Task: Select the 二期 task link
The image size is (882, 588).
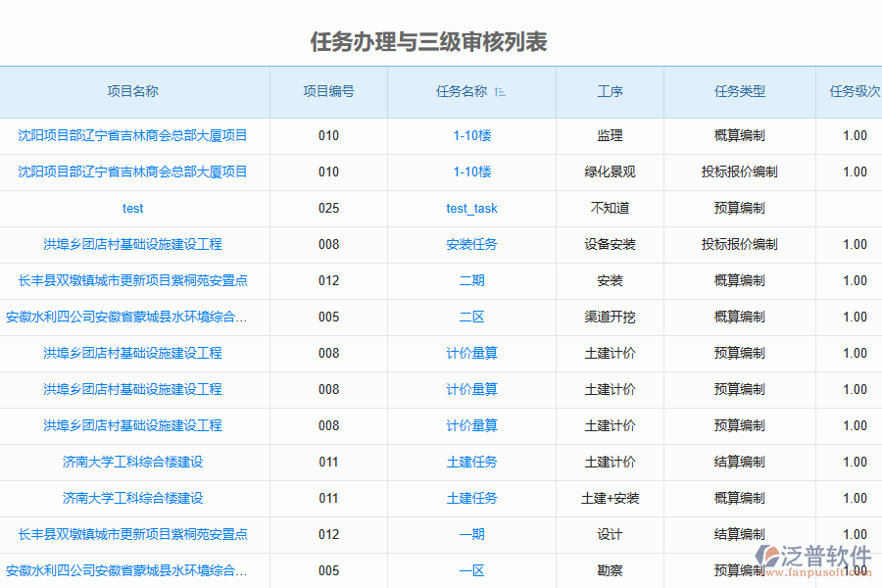Action: click(471, 280)
